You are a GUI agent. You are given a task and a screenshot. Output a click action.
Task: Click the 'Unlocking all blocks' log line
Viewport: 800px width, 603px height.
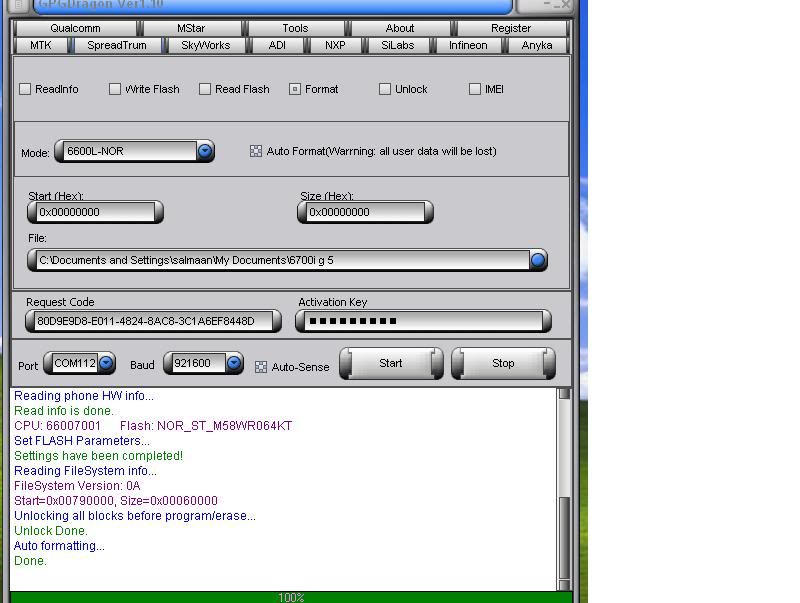135,516
